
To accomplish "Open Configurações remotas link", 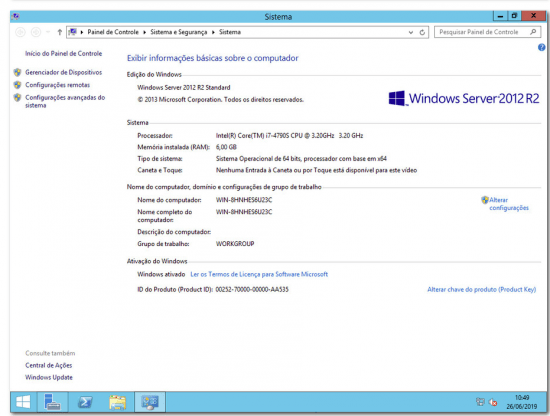I will tap(58, 85).
